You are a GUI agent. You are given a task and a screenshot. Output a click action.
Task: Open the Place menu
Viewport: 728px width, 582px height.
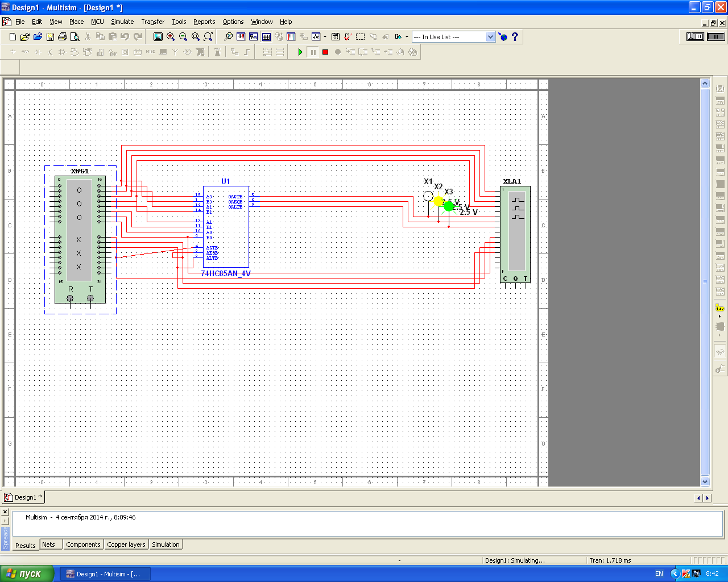point(77,22)
